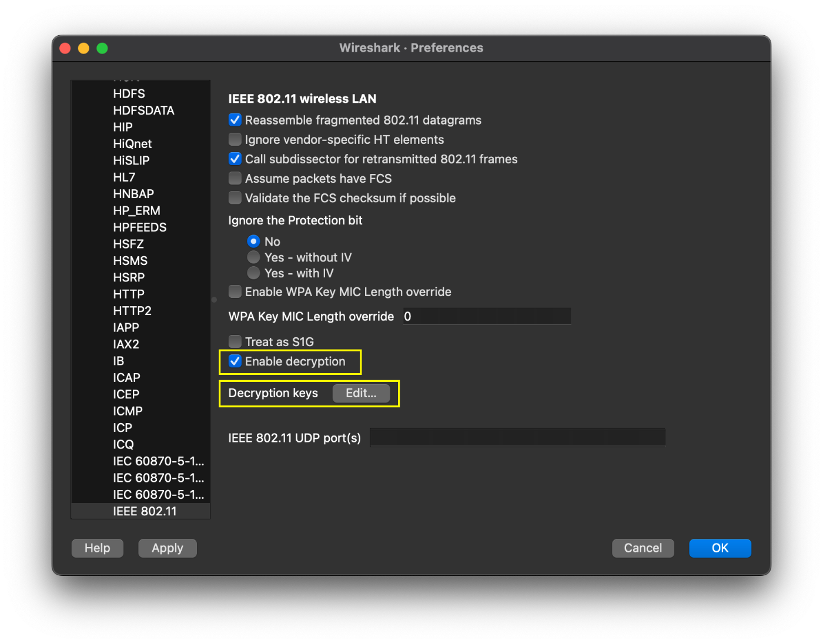
Task: Enable Ignore vendor-specific HT elements
Action: tap(235, 139)
